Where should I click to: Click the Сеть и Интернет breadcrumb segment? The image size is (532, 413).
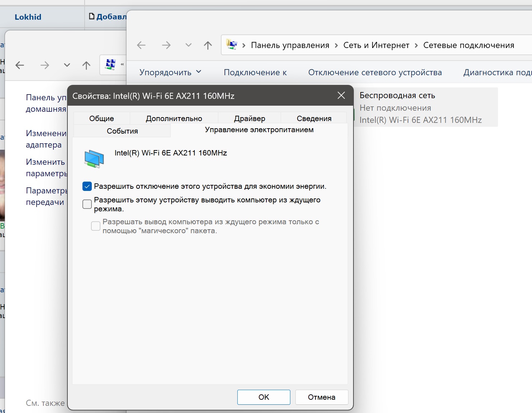[376, 45]
